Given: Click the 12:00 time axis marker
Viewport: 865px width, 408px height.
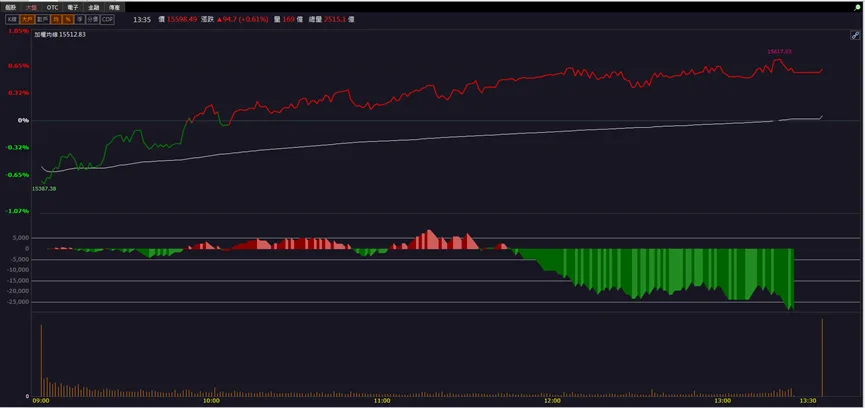Looking at the screenshot, I should coord(552,401).
